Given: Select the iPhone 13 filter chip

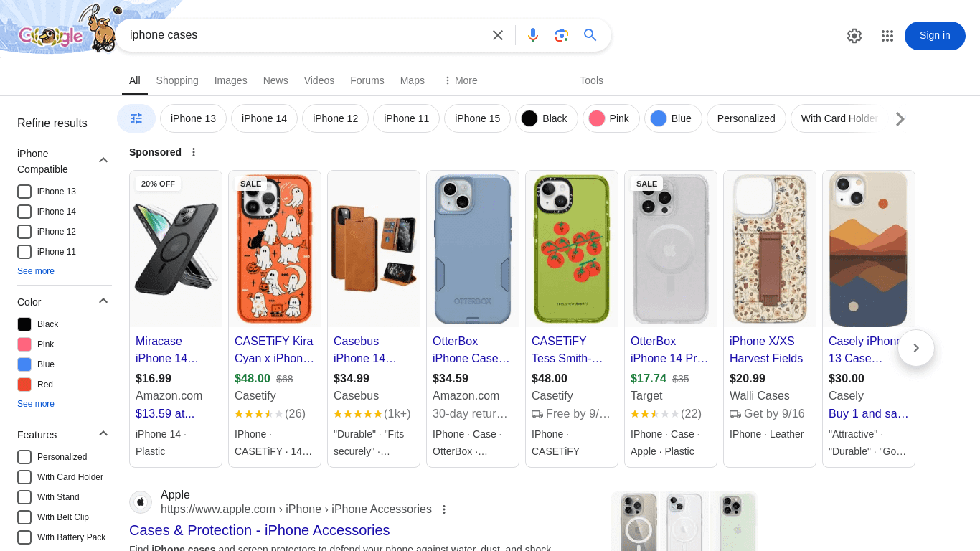Looking at the screenshot, I should click(193, 118).
